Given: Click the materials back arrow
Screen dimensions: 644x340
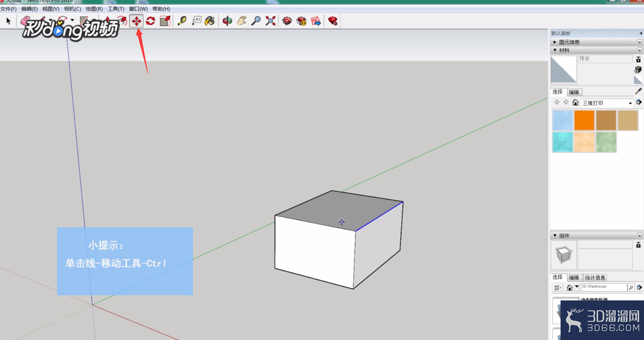Looking at the screenshot, I should (556, 102).
